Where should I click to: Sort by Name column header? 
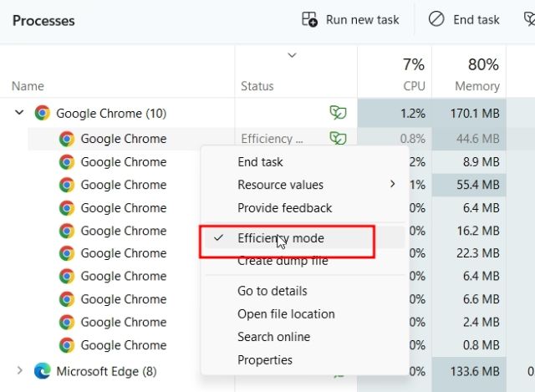click(x=28, y=86)
